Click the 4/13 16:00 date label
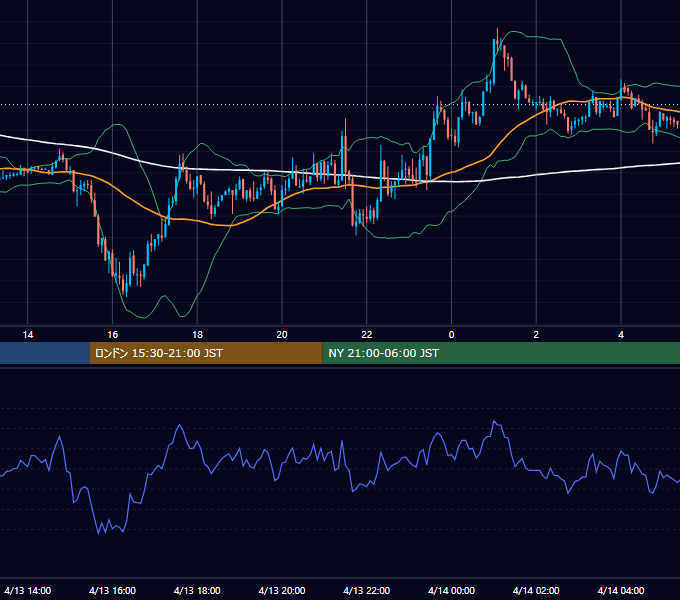The image size is (680, 600). [112, 590]
